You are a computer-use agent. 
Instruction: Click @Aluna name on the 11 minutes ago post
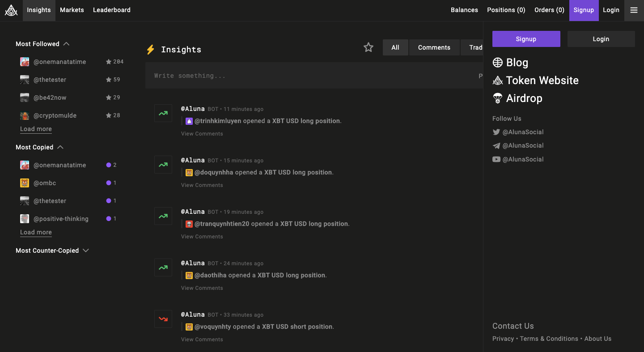(x=193, y=109)
